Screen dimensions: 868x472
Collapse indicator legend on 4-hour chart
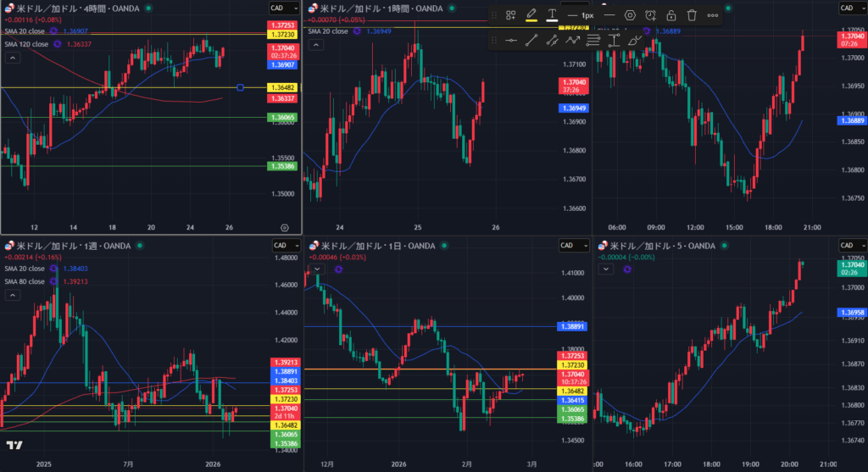pyautogui.click(x=13, y=58)
